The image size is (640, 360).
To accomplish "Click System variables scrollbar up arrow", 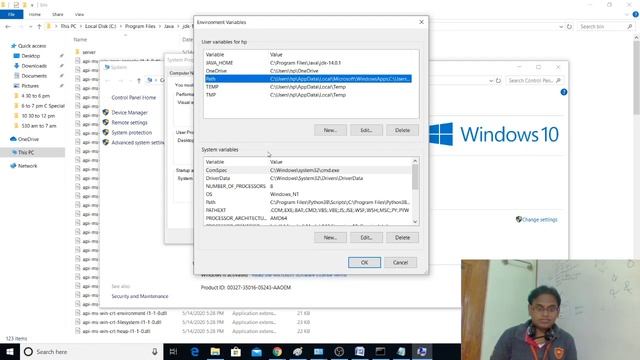I will click(415, 161).
